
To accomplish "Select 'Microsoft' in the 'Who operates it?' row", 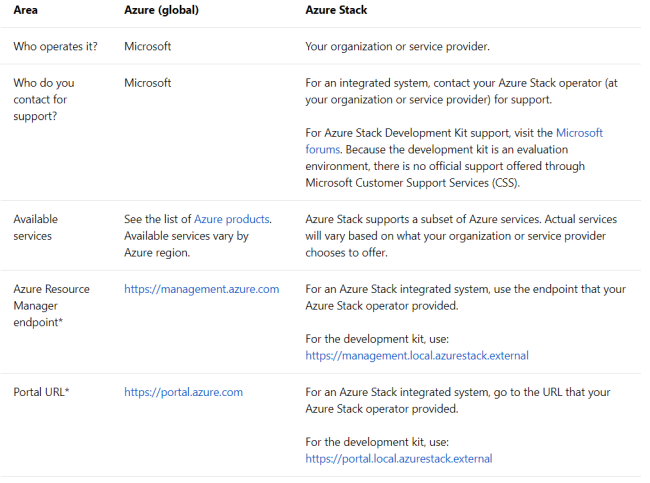I will click(x=148, y=46).
